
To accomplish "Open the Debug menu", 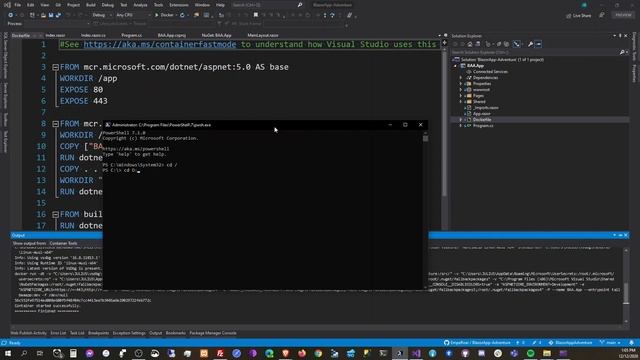I will (x=108, y=5).
